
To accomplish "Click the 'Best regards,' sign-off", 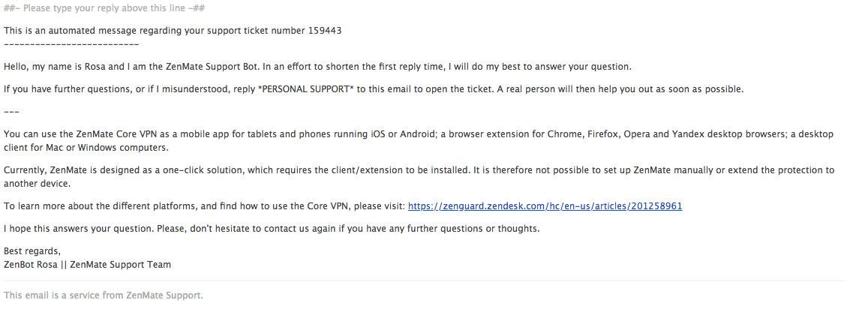I will 32,251.
